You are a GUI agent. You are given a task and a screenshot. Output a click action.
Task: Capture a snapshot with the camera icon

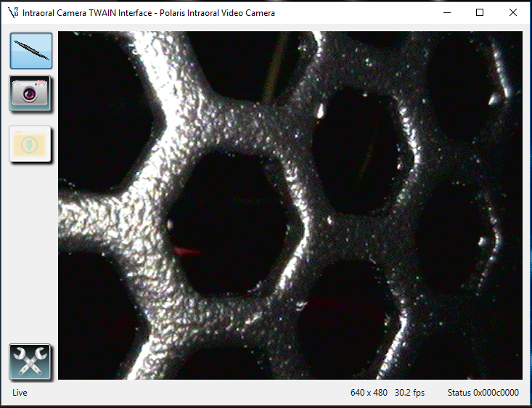coord(30,94)
